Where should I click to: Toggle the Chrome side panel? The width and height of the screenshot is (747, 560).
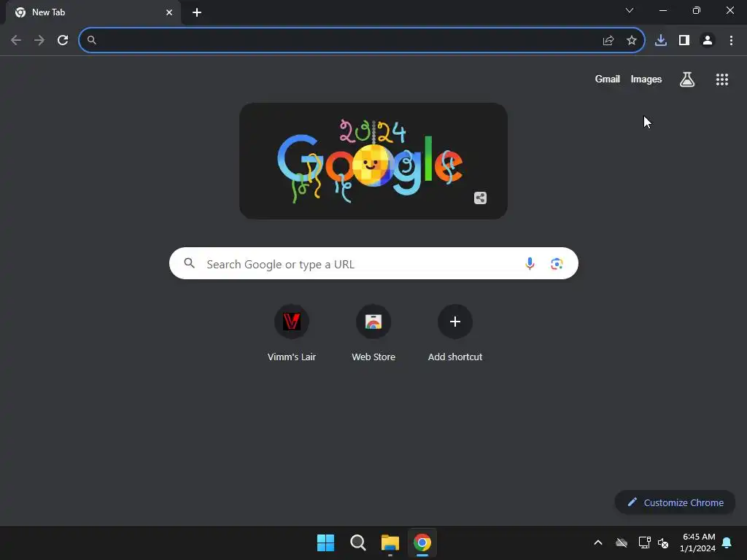click(684, 41)
